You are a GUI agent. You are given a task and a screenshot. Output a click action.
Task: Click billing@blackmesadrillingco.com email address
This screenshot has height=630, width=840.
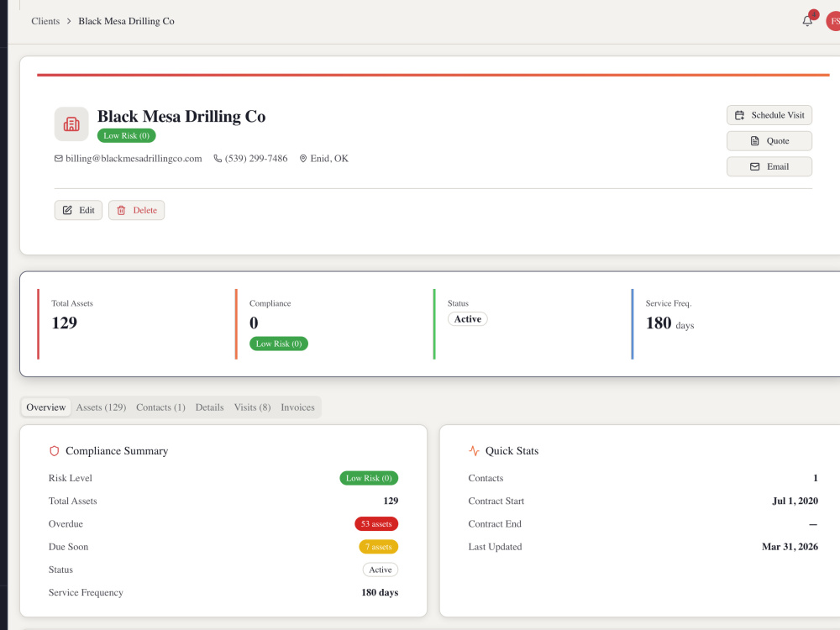pos(134,159)
